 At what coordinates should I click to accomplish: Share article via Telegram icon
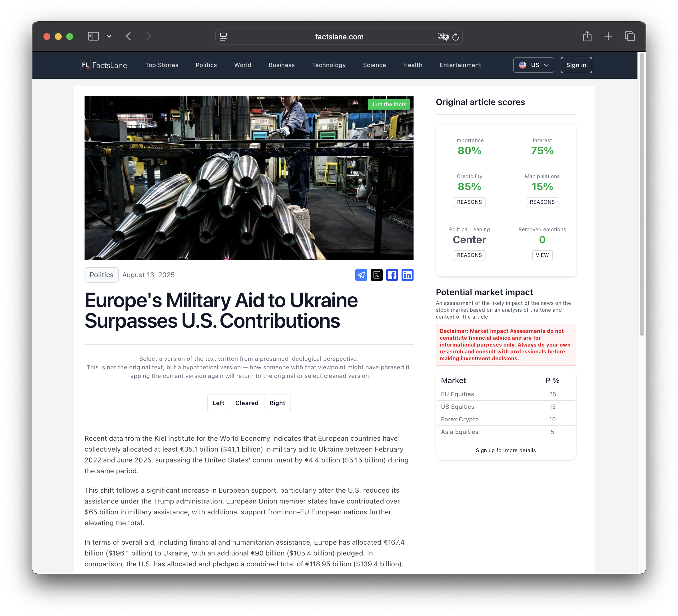[x=361, y=275]
